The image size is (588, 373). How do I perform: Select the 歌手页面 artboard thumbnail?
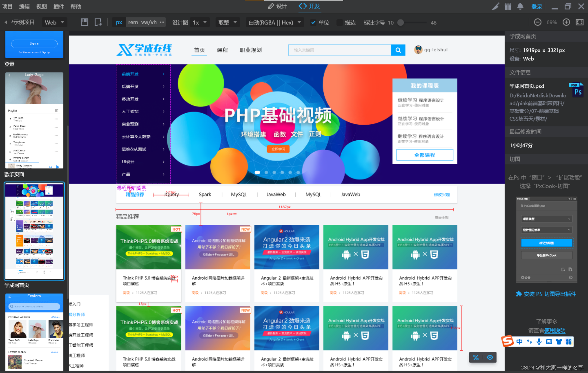pos(34,120)
